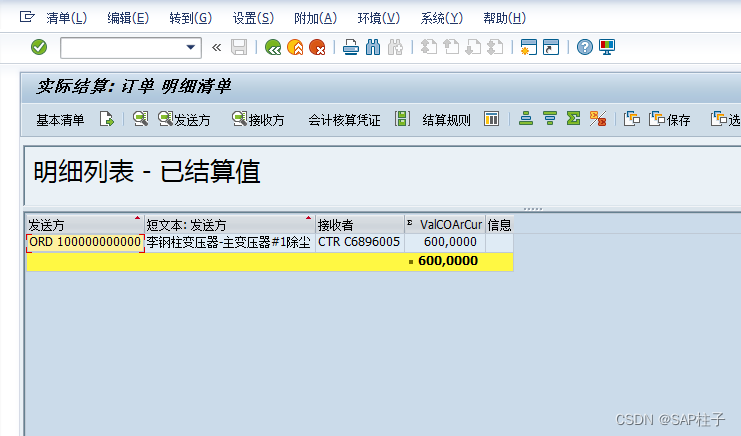Click the Create New Session icon
741x436 pixels.
point(528,47)
